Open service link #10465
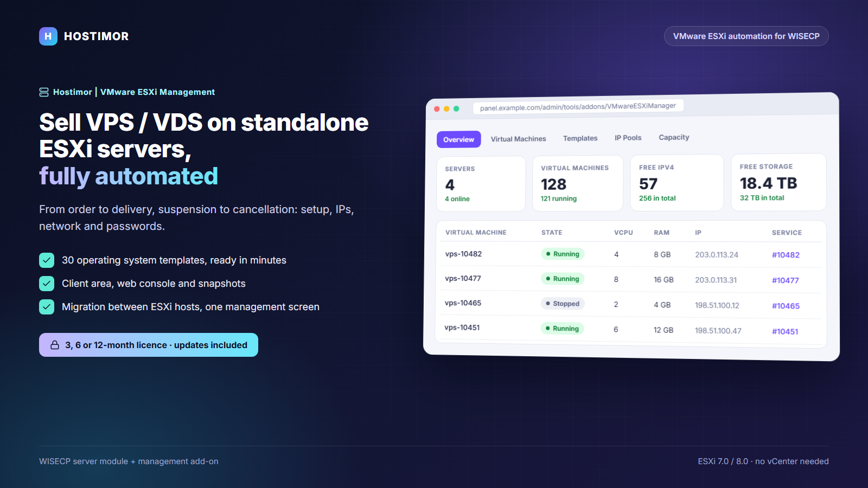The width and height of the screenshot is (868, 488). pyautogui.click(x=786, y=306)
